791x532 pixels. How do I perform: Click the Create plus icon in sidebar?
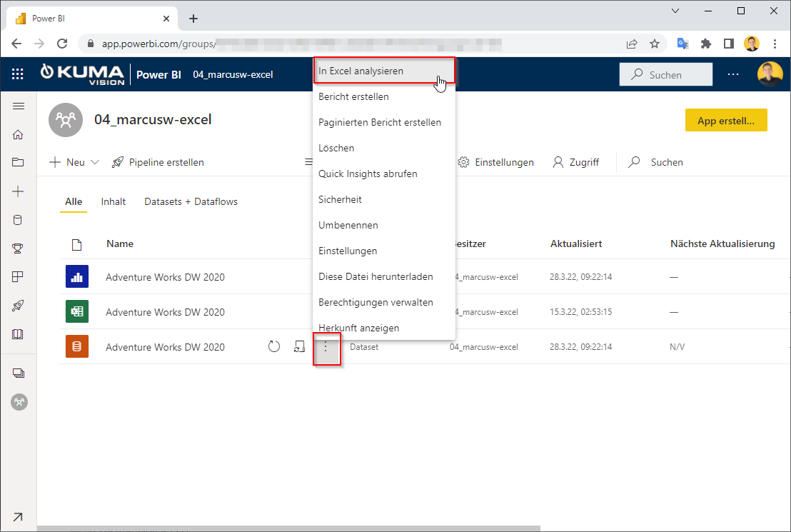coord(18,191)
